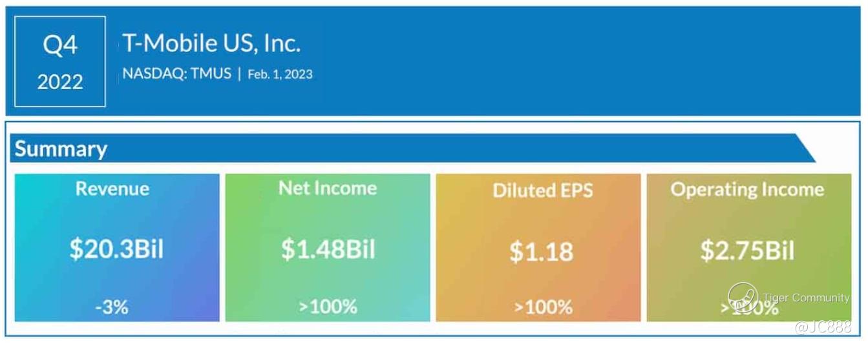Click the $1.48Bil net income figure
This screenshot has width=868, height=346.
[x=328, y=249]
